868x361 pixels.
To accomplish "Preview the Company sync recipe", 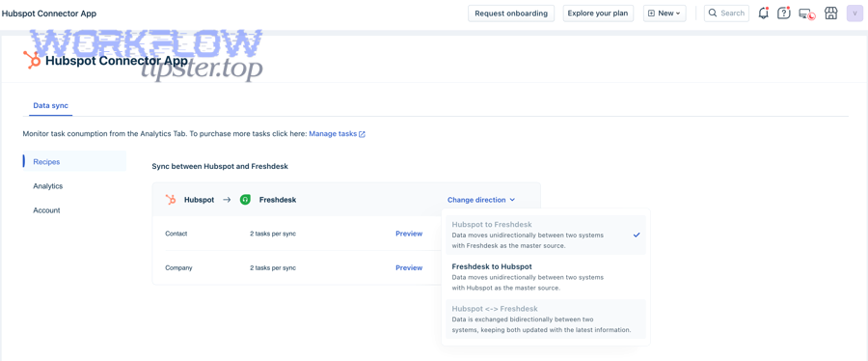I will pos(409,268).
